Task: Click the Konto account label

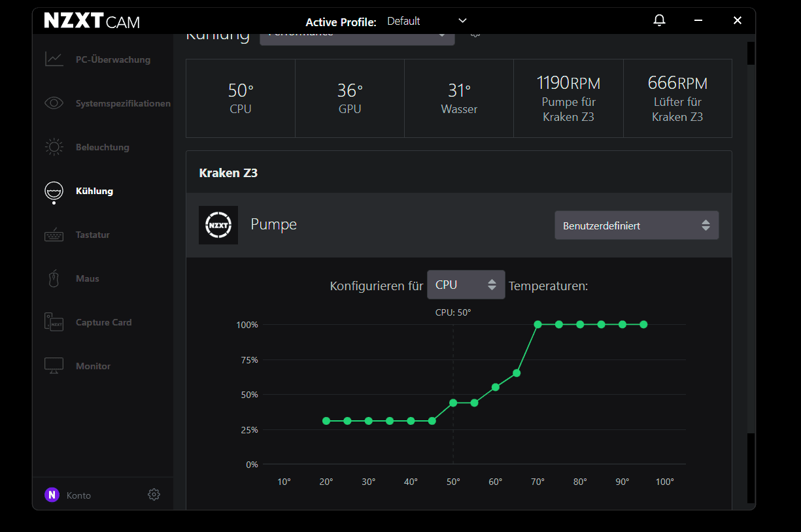Action: (x=78, y=495)
